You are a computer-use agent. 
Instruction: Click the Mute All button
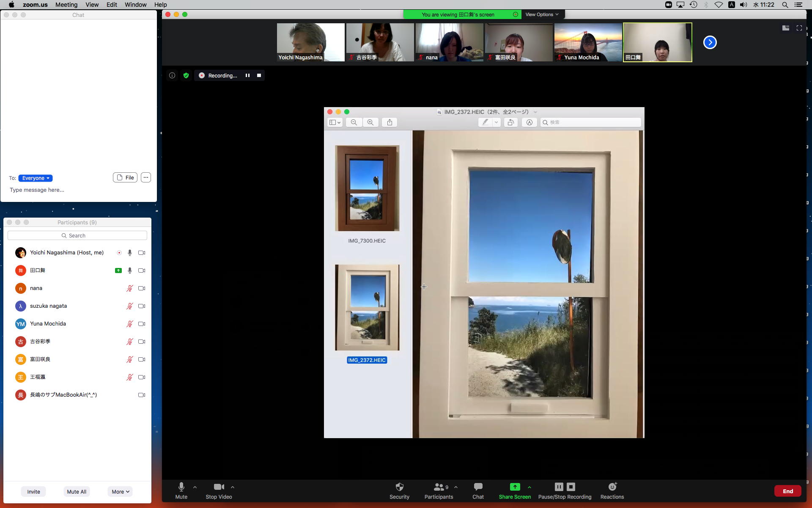point(77,491)
